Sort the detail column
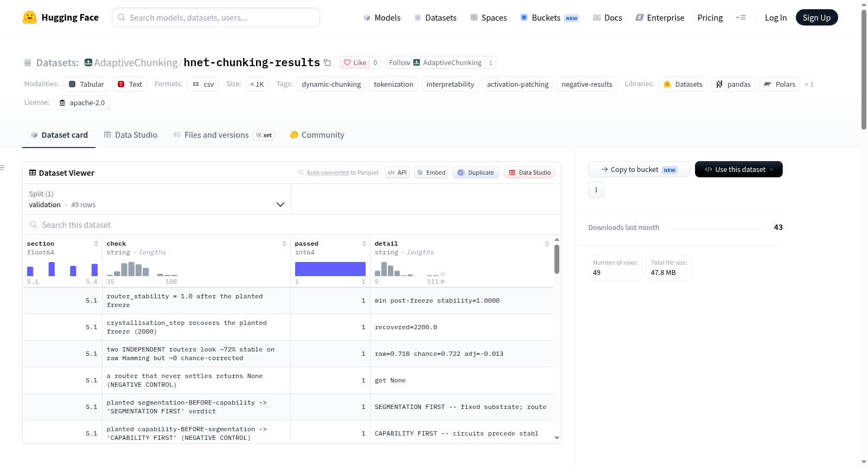This screenshot has height=467, width=868. click(x=547, y=244)
